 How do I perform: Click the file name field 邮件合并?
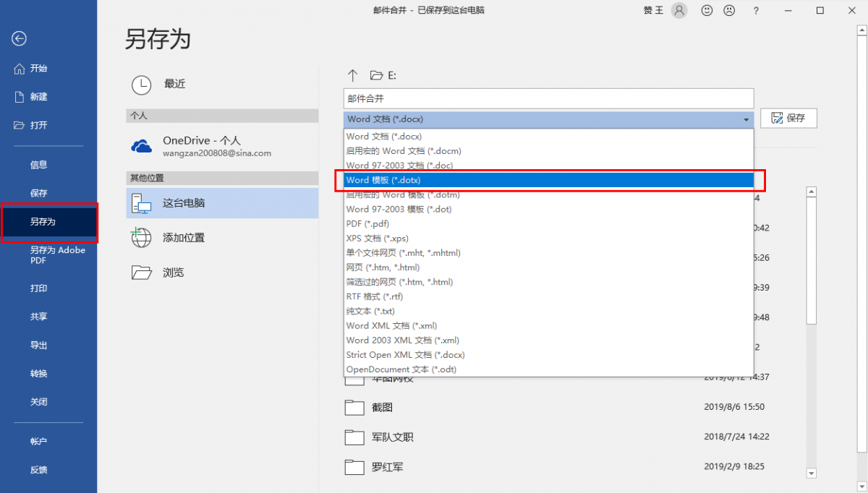548,98
